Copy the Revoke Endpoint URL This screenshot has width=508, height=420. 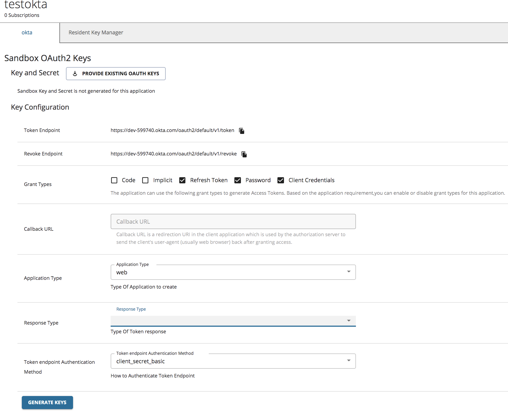pos(244,154)
